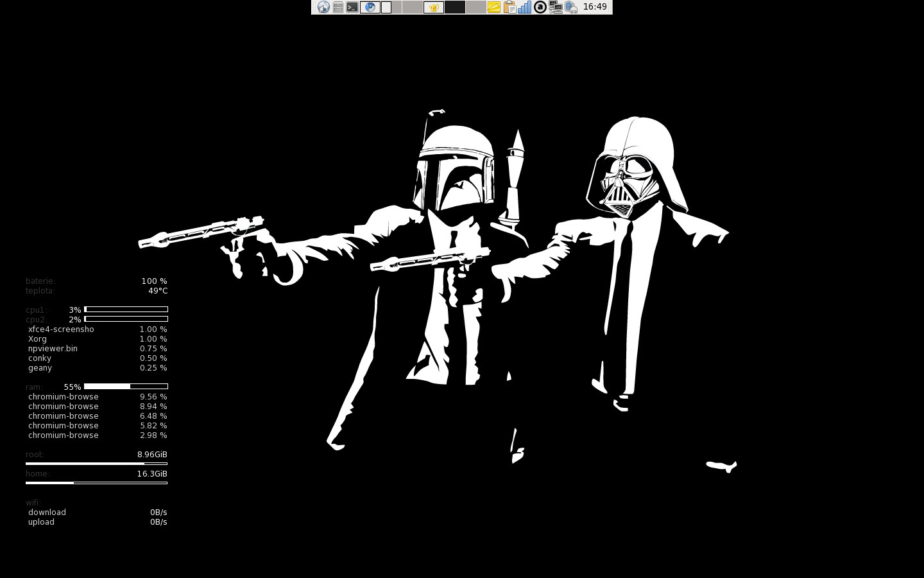924x578 pixels.
Task: Click the 'npviewer.bin' process row
Action: [x=98, y=349]
